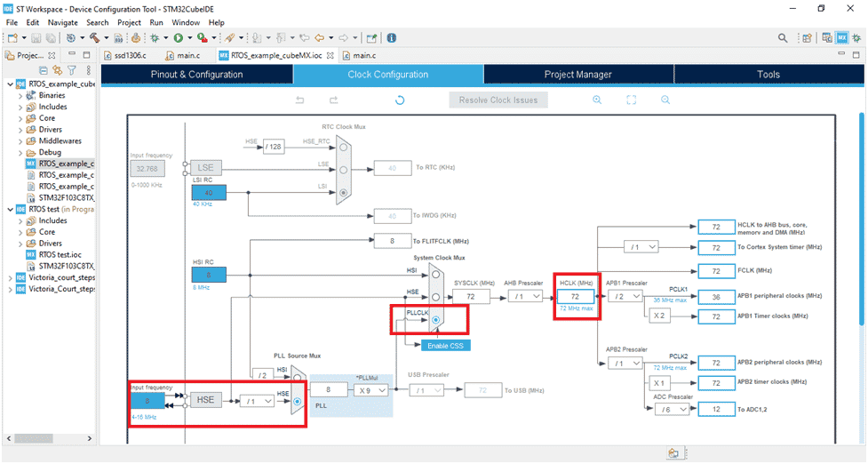868x464 pixels.
Task: Click the Redo clock change arrow
Action: tap(333, 100)
